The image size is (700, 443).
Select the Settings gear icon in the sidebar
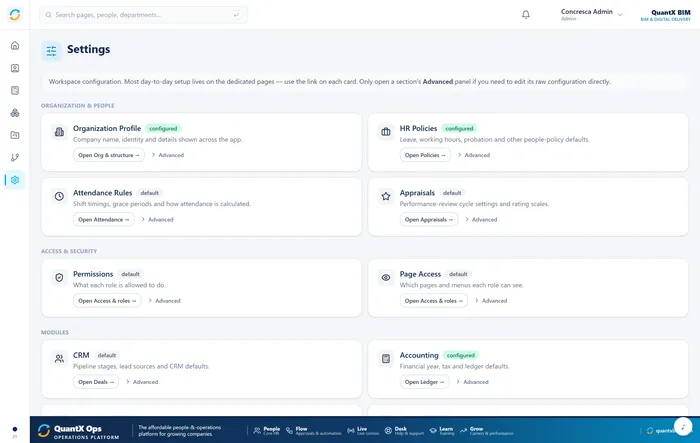[x=15, y=180]
